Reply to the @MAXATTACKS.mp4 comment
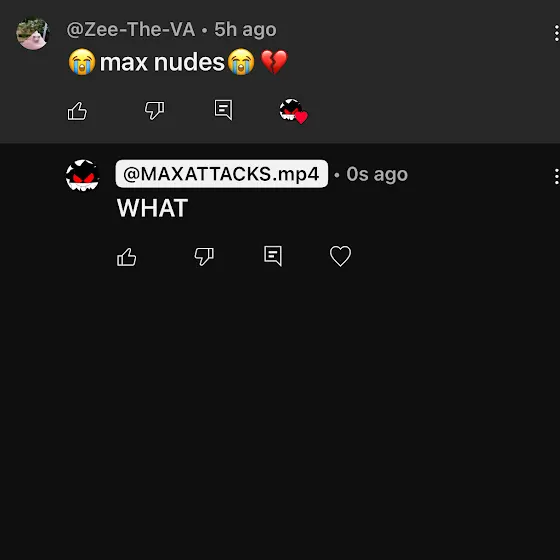Image resolution: width=560 pixels, height=560 pixels. point(273,256)
